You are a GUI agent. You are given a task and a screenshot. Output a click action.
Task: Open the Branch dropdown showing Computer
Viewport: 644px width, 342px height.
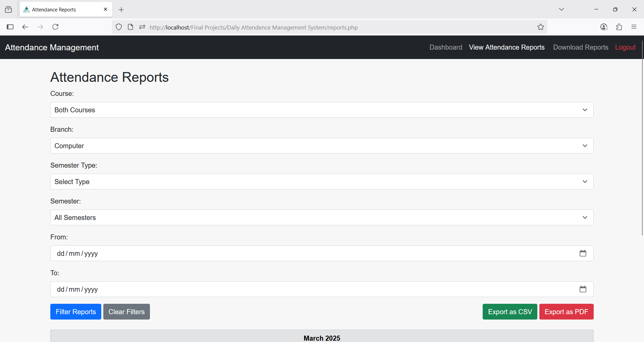(x=322, y=146)
